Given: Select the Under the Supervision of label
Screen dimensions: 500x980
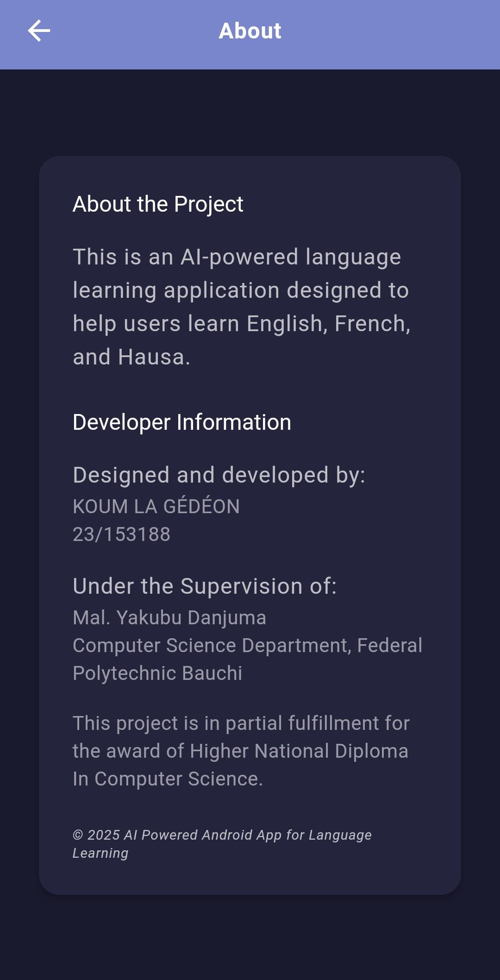Looking at the screenshot, I should coord(205,585).
